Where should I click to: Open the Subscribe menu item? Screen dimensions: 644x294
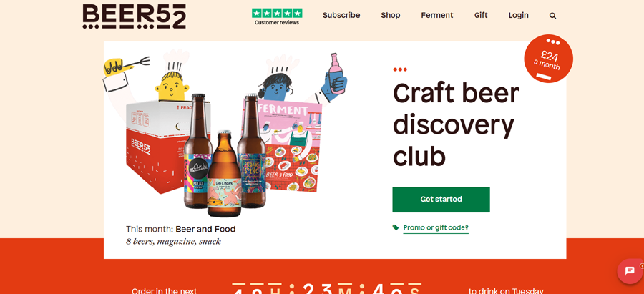341,15
